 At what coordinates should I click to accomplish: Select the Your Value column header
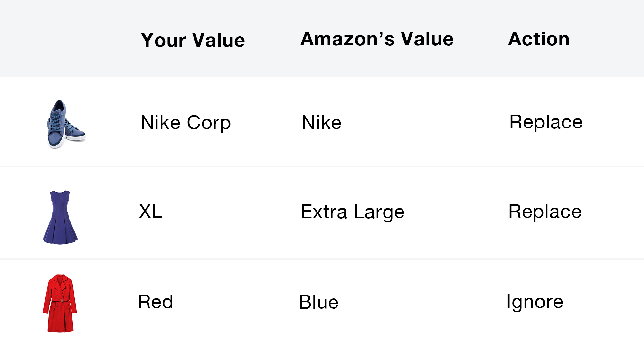tap(193, 40)
